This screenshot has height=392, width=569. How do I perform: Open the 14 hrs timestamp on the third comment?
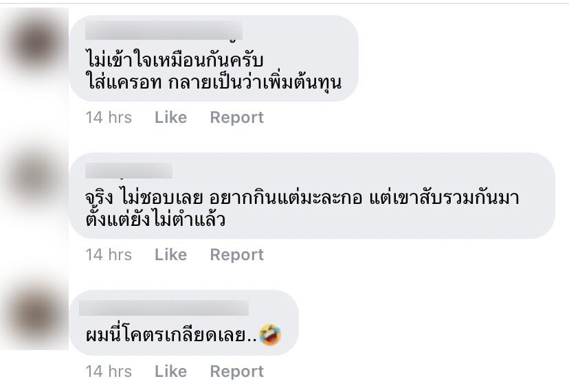coord(109,371)
